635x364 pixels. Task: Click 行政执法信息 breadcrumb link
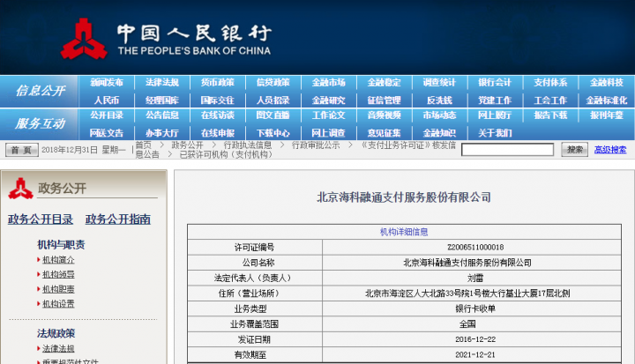(x=248, y=145)
